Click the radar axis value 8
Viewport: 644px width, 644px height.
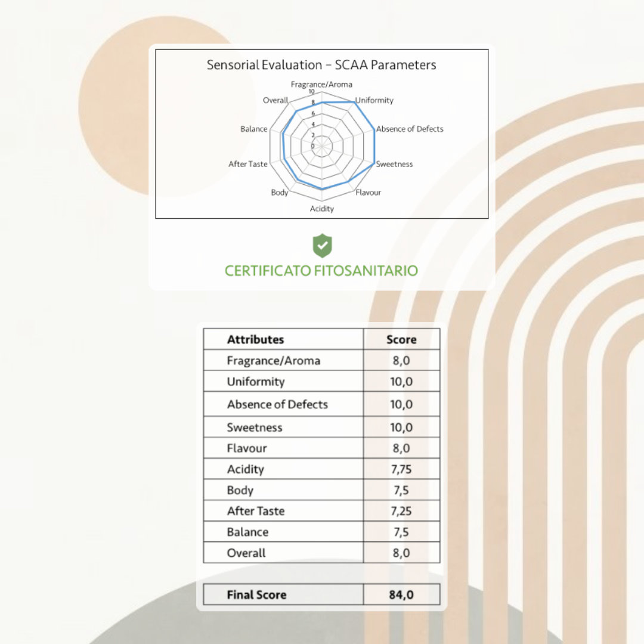[x=313, y=103]
